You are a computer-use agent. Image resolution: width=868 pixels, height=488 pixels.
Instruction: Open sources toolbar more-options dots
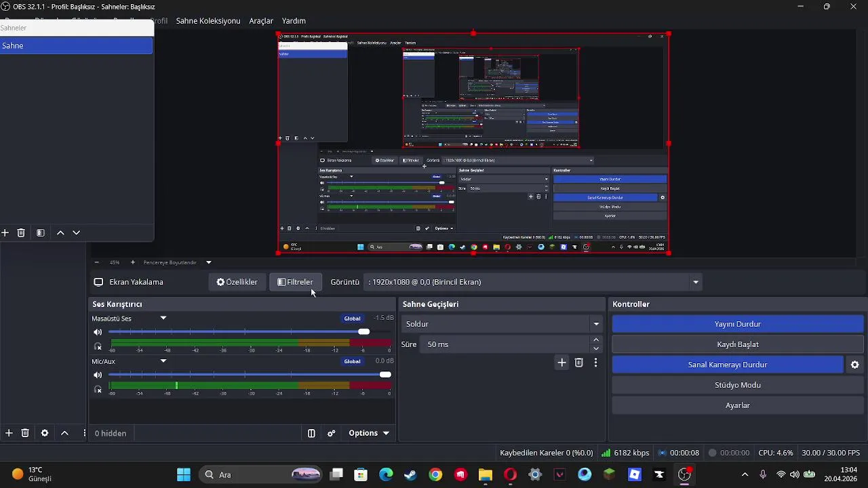click(84, 433)
